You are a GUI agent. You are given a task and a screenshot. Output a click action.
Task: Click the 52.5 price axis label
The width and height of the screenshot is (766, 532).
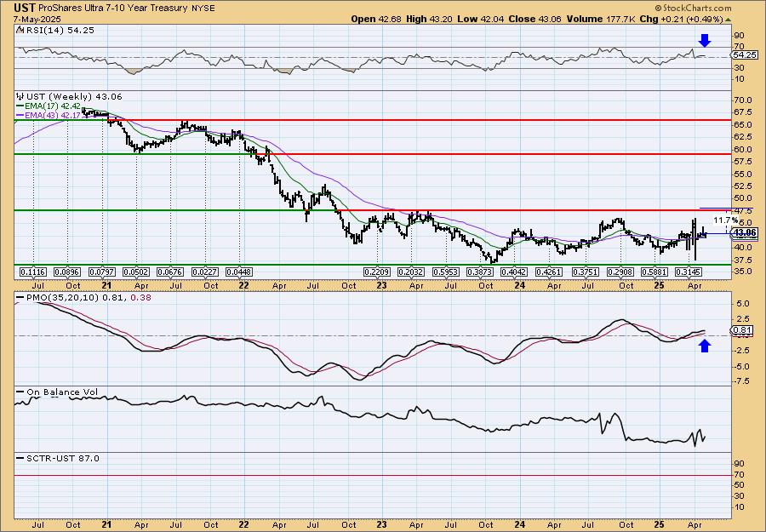743,186
